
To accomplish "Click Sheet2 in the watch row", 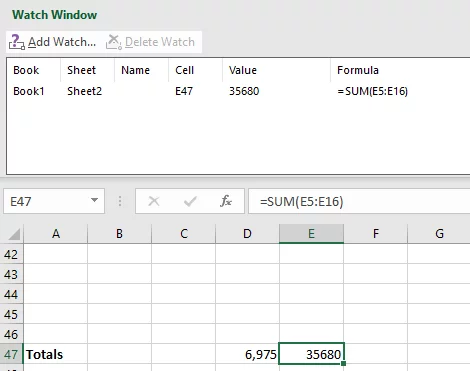I will point(84,91).
